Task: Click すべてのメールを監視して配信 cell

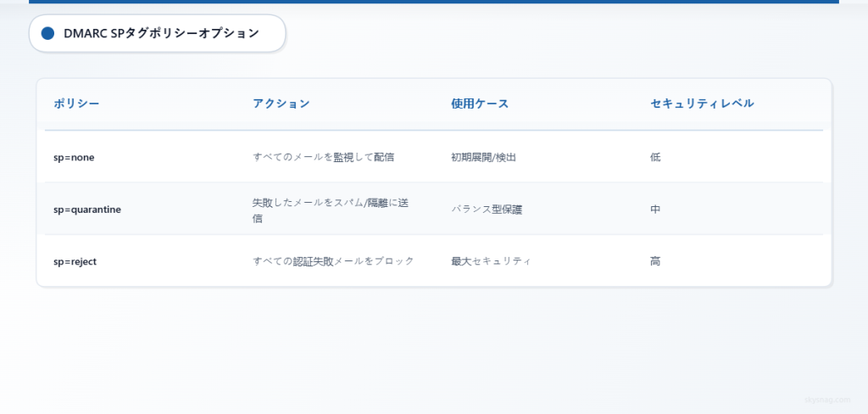Action: point(323,158)
